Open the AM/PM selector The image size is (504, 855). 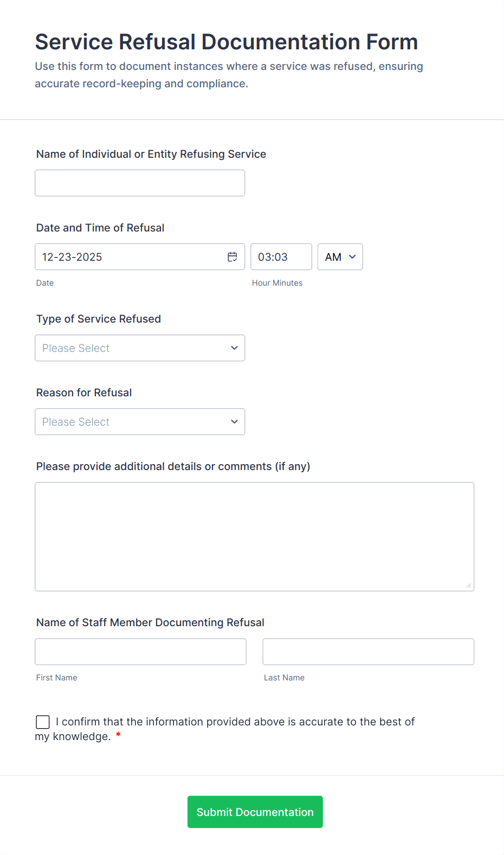tap(340, 257)
